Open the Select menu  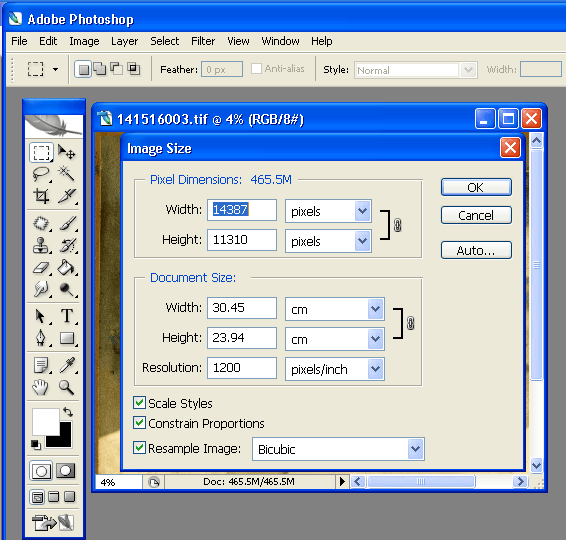165,41
